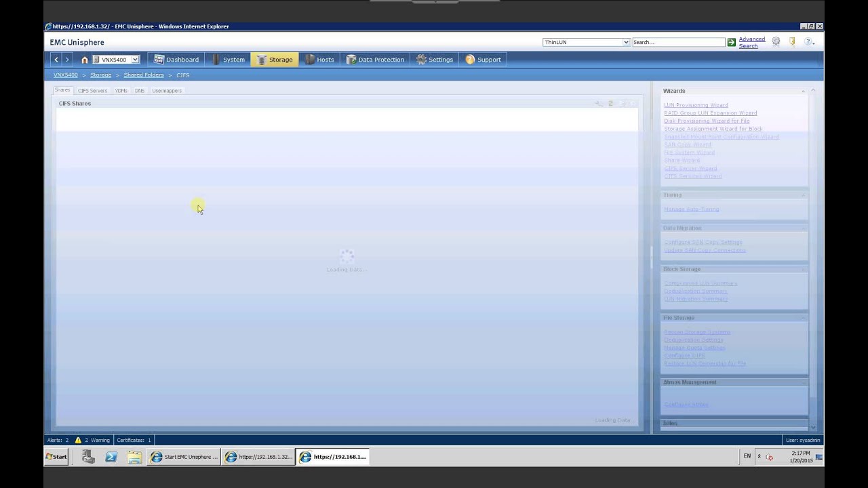Switch to Start EMC Unisphere taskbar window
This screenshot has height=488, width=868.
pyautogui.click(x=184, y=457)
